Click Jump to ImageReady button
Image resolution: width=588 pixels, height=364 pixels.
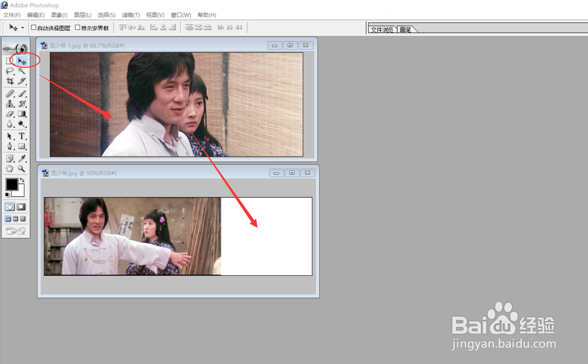coord(16,231)
